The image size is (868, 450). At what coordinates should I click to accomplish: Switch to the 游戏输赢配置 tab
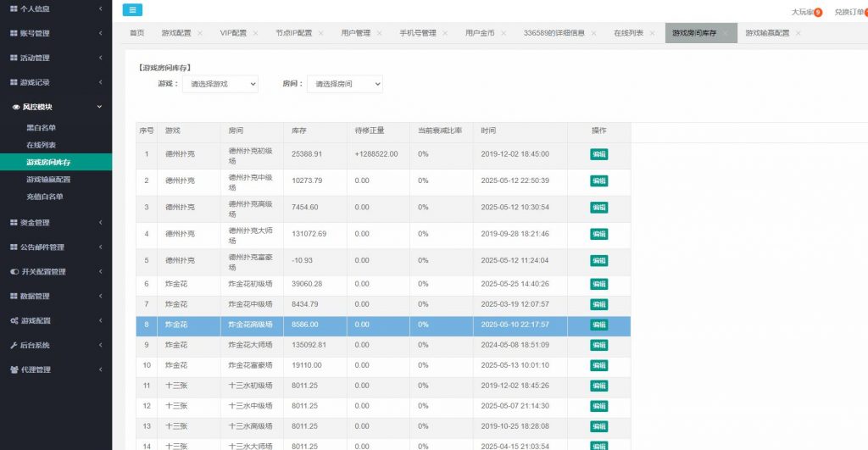tap(766, 33)
